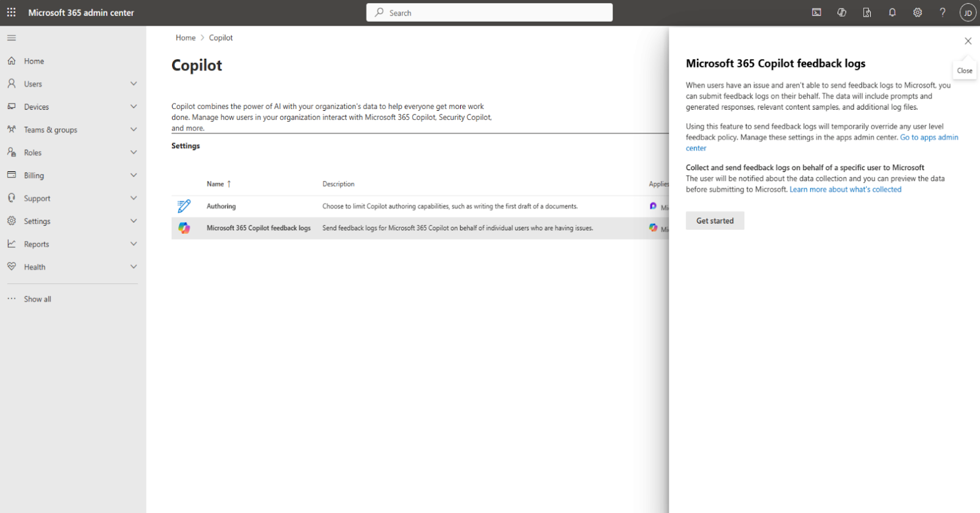Click the Copilot breadcrumb
980x513 pixels.
221,37
